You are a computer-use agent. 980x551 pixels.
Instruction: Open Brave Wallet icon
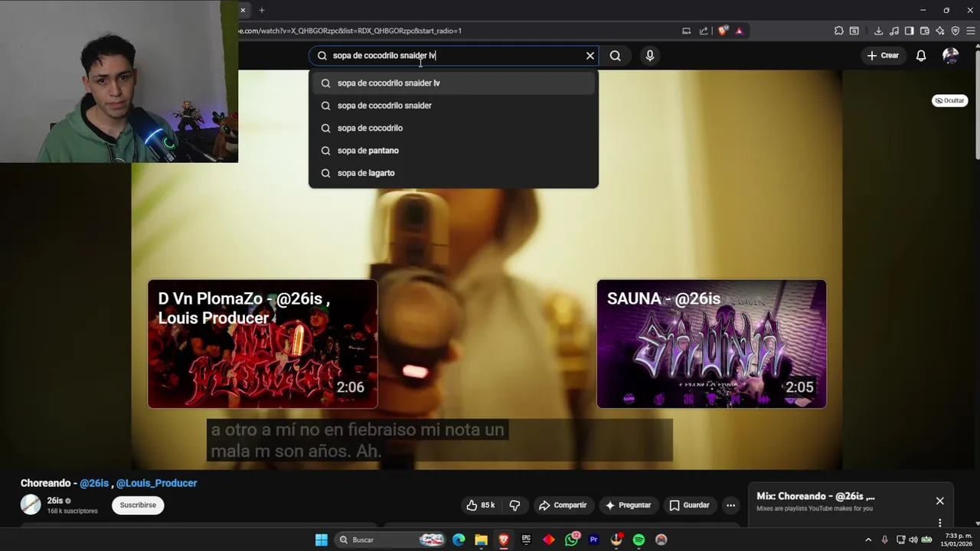click(x=924, y=31)
